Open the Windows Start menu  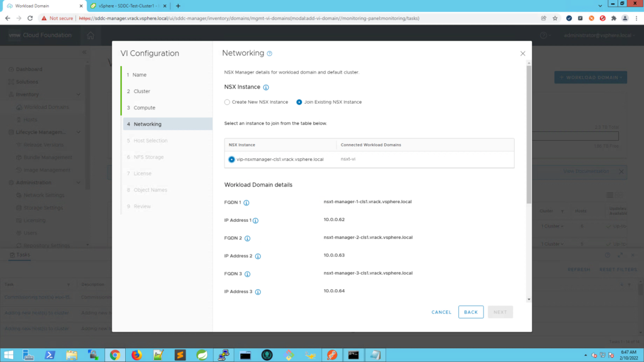(x=8, y=355)
